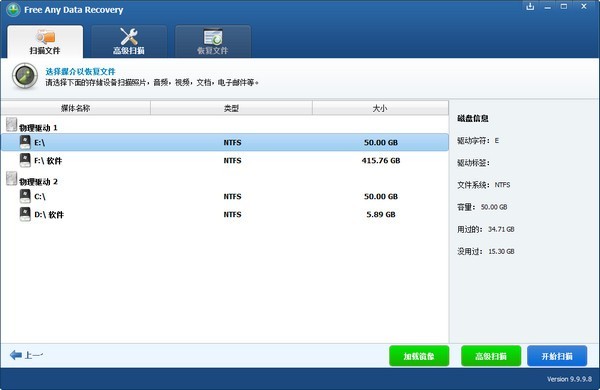Start scanning with the 开始扫描 button
The width and height of the screenshot is (600, 390).
tap(557, 356)
